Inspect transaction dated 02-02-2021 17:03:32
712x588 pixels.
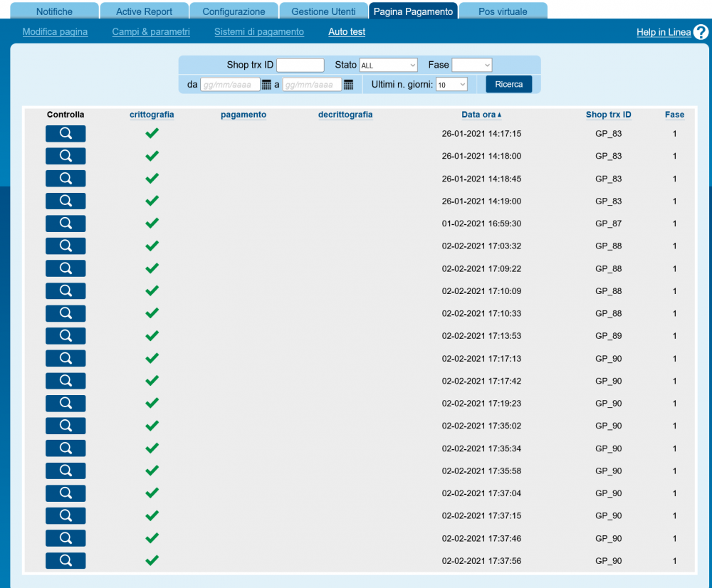[x=66, y=246]
